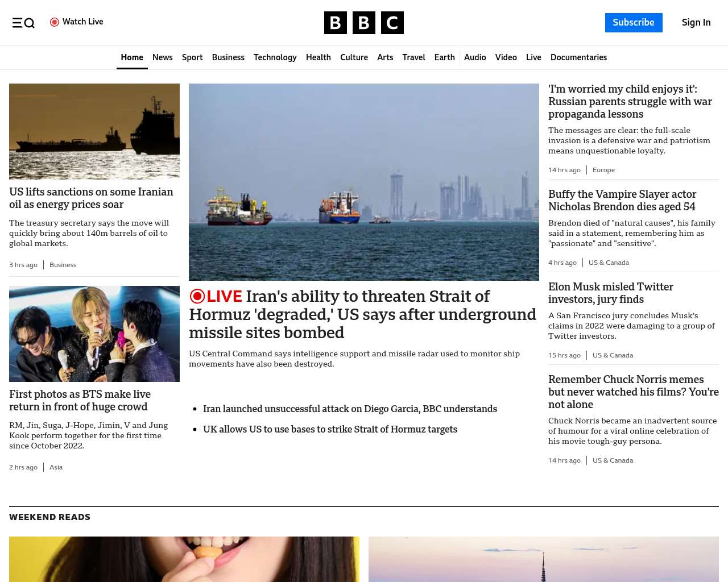This screenshot has width=728, height=582.
Task: Click the Chuck Norris inadvertent source summary
Action: point(632,431)
